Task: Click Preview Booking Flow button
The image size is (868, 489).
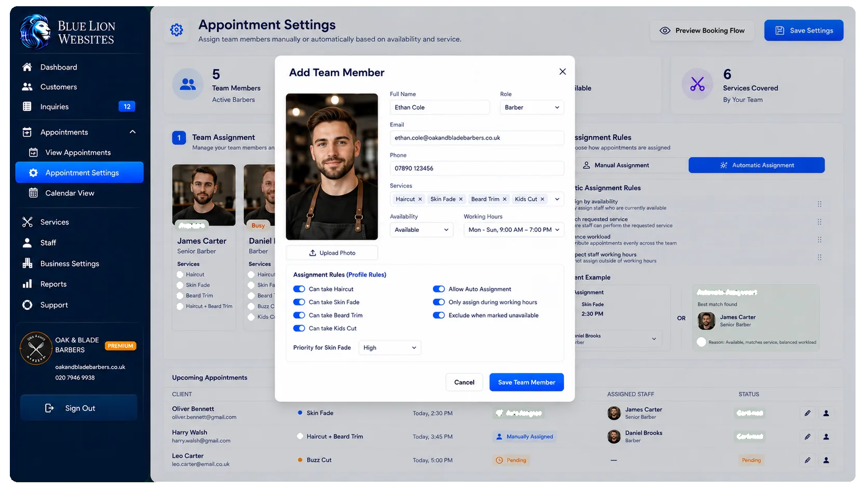Action: (702, 31)
